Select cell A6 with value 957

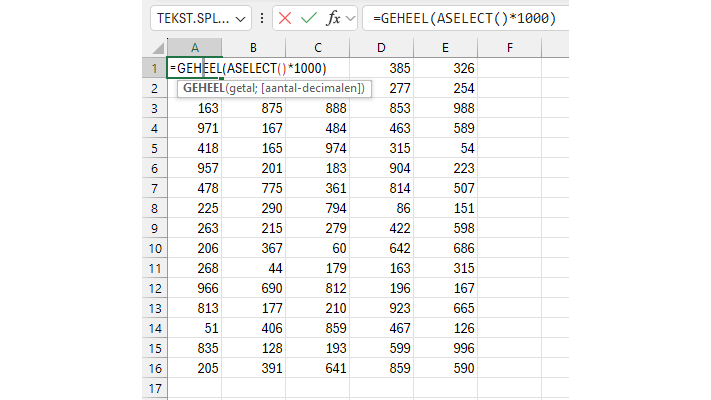195,168
